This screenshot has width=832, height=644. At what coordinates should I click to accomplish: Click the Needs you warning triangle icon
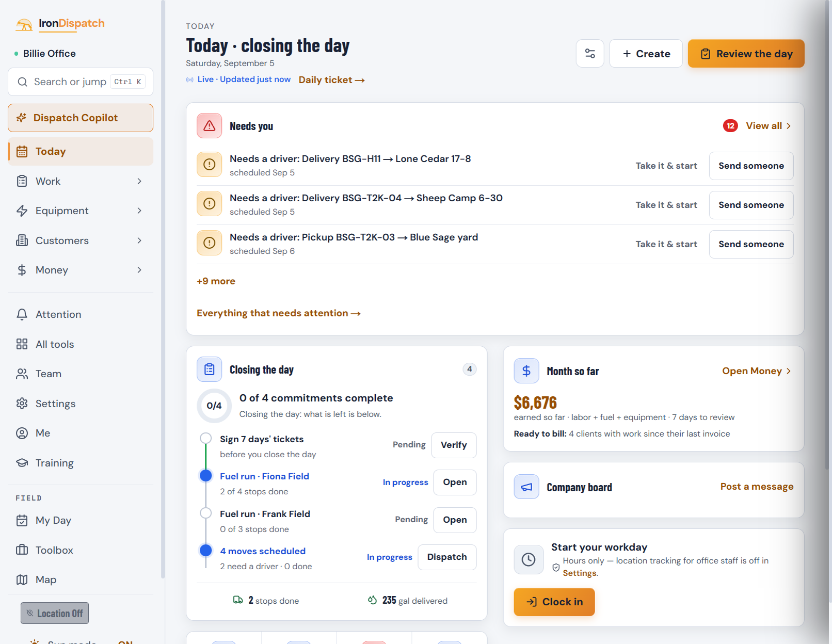point(209,126)
